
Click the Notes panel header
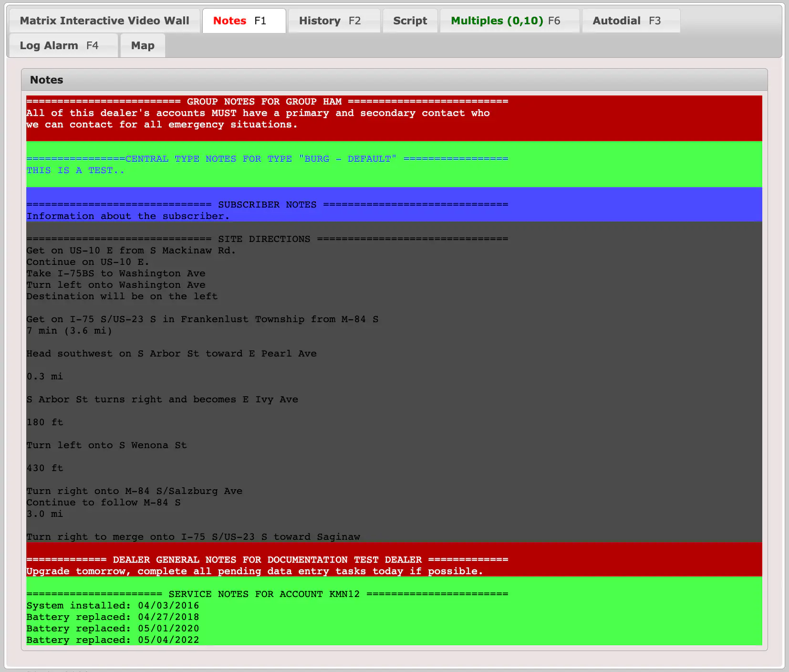[x=394, y=80]
